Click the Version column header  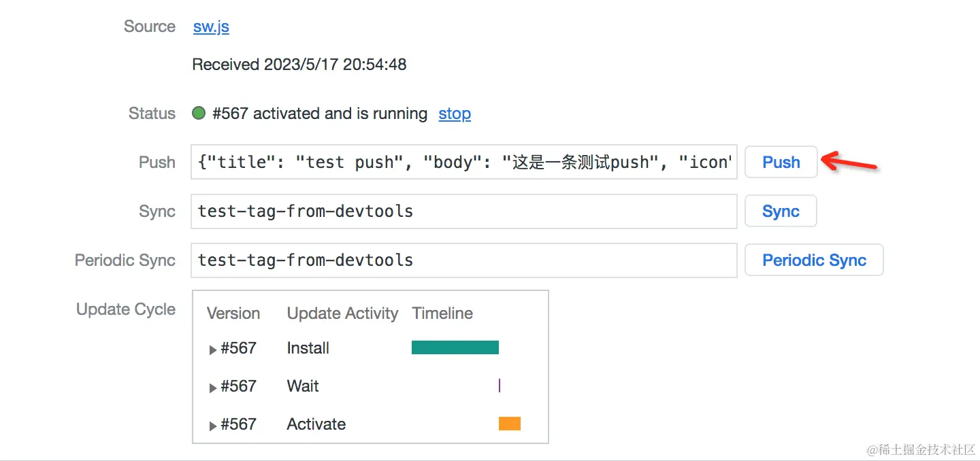point(233,313)
